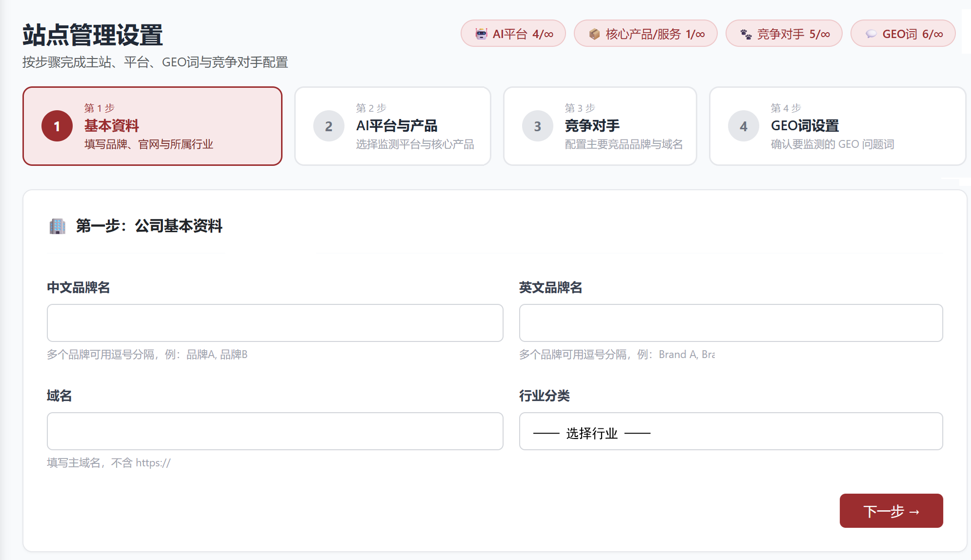Click hint text 例：Brand A, Bra
The height and width of the screenshot is (560, 971).
(x=676, y=355)
